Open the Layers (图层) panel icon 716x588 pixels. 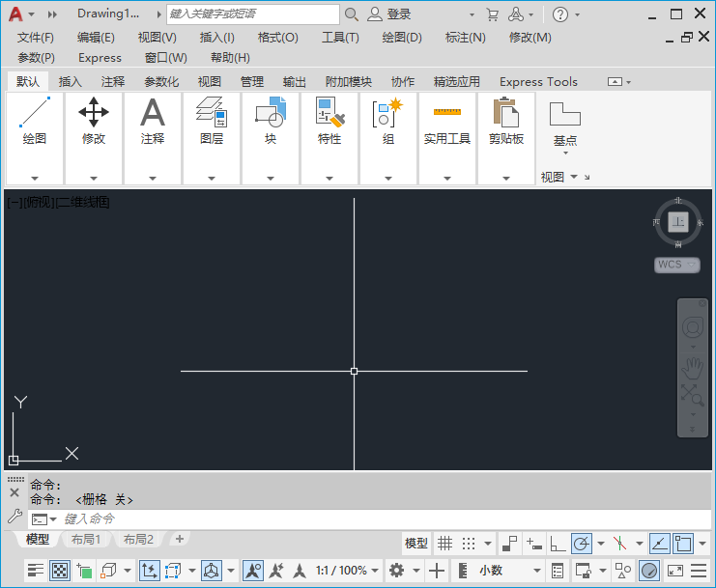tap(212, 112)
